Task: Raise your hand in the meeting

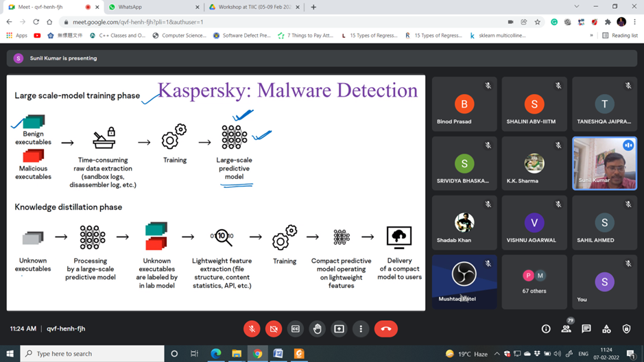Action: pyautogui.click(x=317, y=329)
